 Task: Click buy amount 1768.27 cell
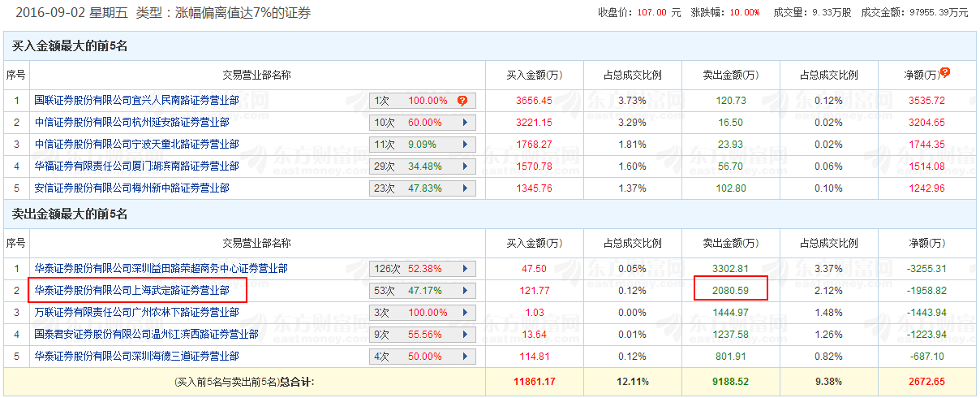tap(534, 145)
